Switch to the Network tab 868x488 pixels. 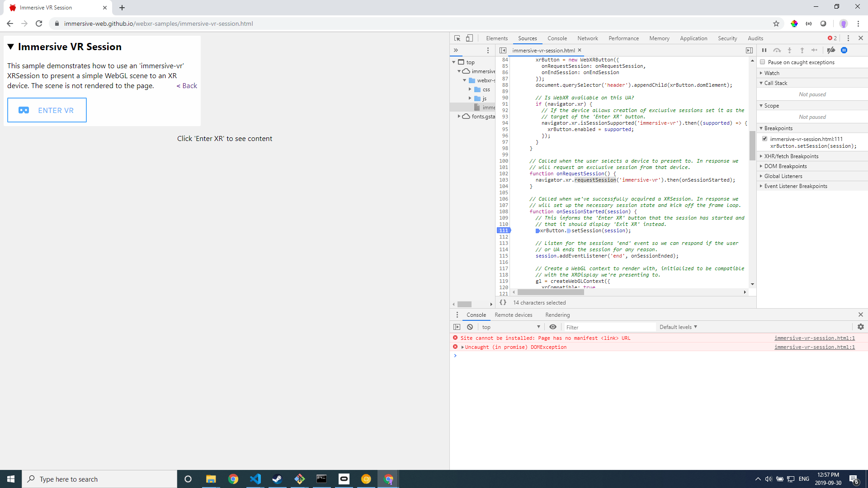point(587,38)
